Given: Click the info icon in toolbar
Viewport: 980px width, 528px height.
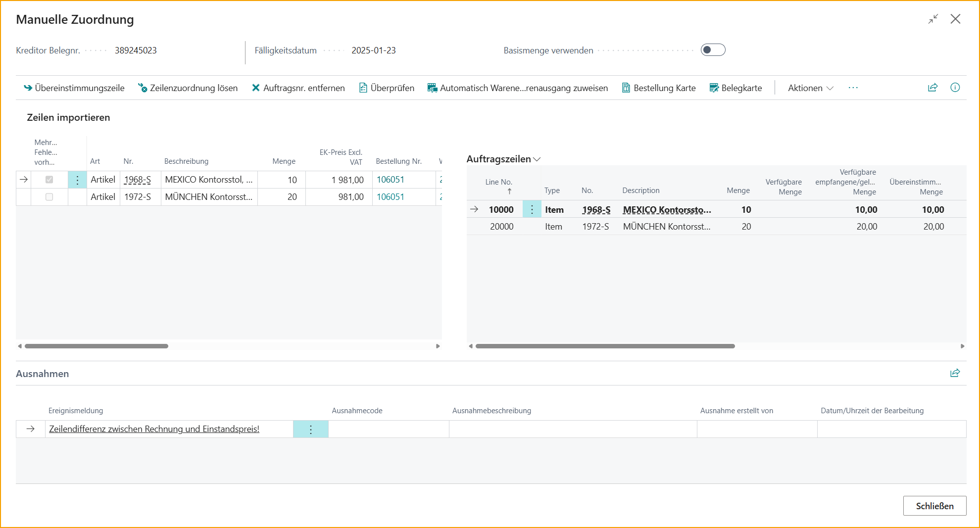Looking at the screenshot, I should [x=955, y=88].
